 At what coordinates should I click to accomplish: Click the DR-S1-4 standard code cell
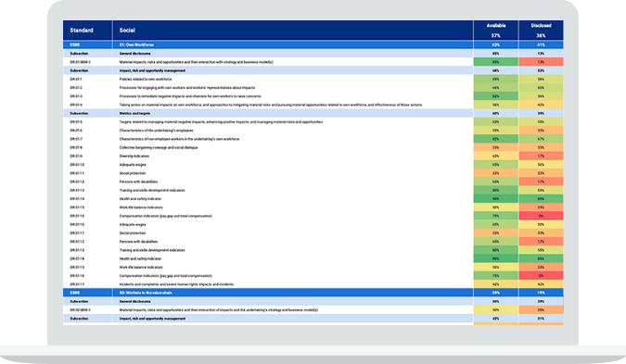[x=76, y=105]
